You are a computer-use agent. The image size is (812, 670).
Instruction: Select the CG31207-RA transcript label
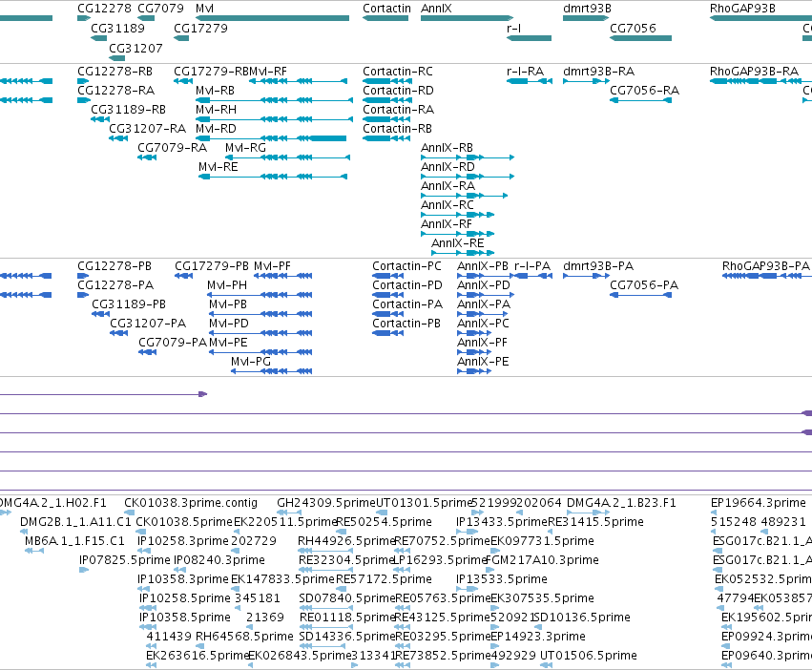[x=148, y=129]
